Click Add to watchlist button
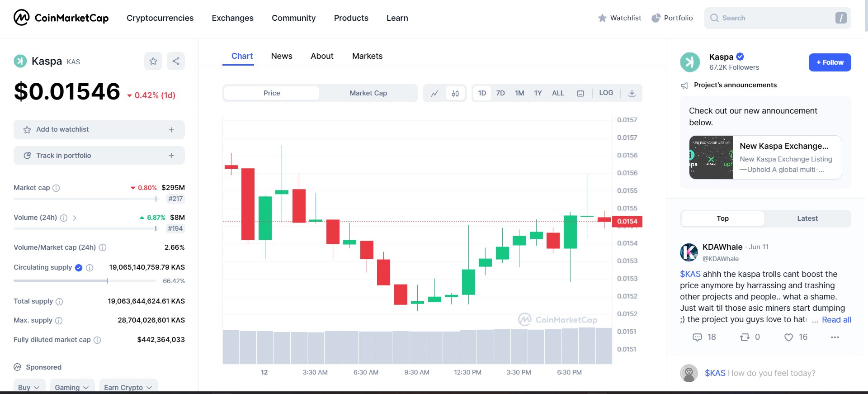This screenshot has height=394, width=868. point(99,129)
